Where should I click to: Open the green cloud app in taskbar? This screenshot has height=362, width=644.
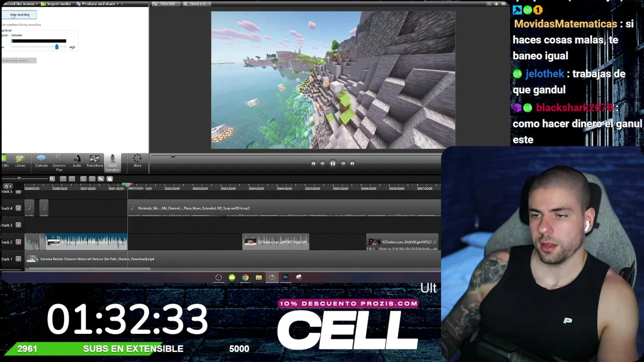(x=232, y=278)
